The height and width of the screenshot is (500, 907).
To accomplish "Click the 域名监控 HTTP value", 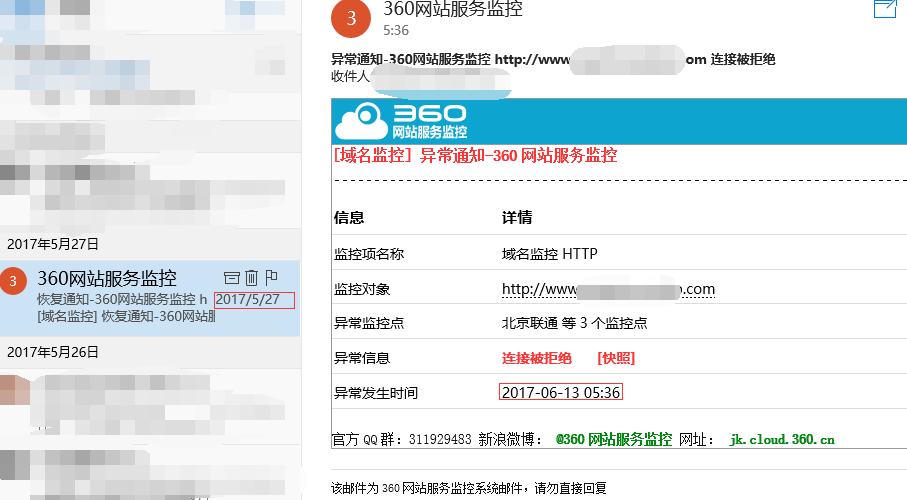I will [550, 254].
